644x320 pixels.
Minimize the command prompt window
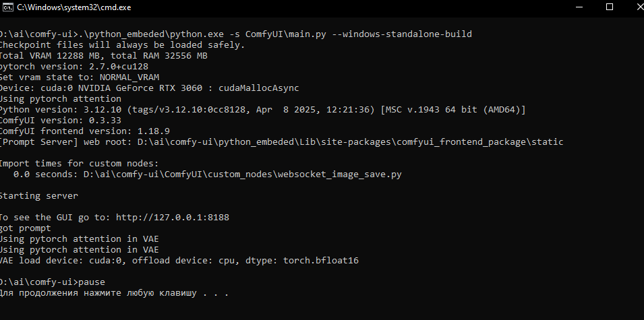coord(578,7)
